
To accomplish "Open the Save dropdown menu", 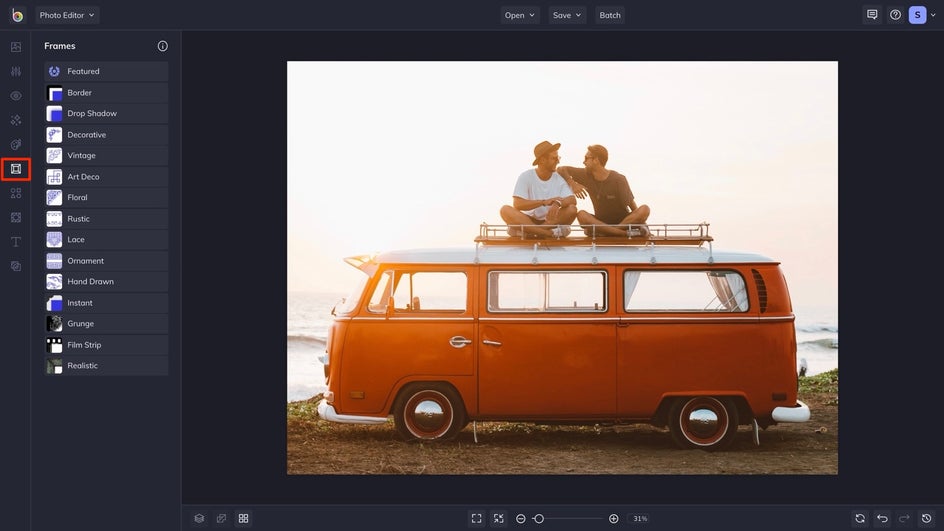I will pyautogui.click(x=567, y=15).
